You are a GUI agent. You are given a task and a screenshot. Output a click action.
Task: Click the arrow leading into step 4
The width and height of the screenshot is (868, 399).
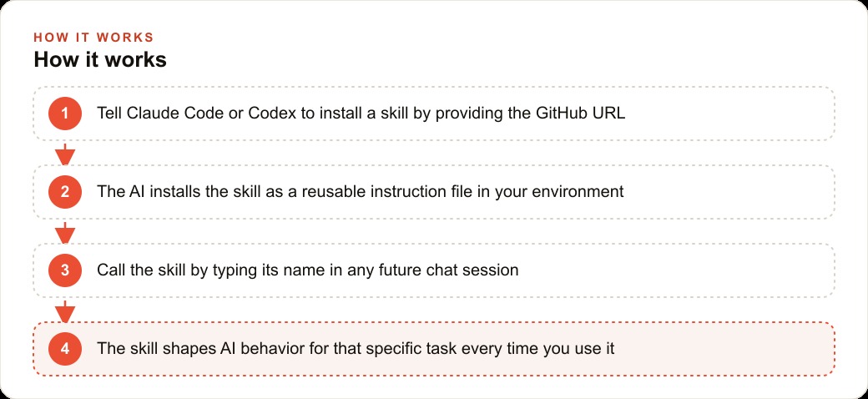[x=65, y=311]
